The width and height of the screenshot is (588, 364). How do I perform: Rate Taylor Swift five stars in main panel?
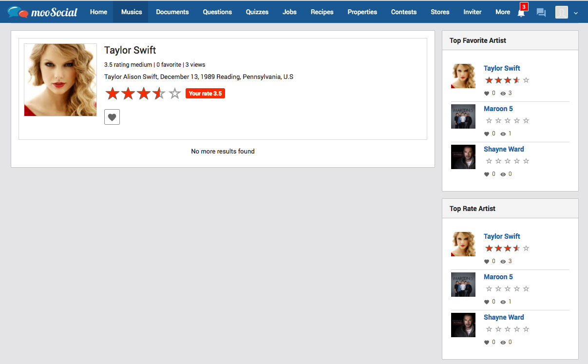pyautogui.click(x=175, y=94)
